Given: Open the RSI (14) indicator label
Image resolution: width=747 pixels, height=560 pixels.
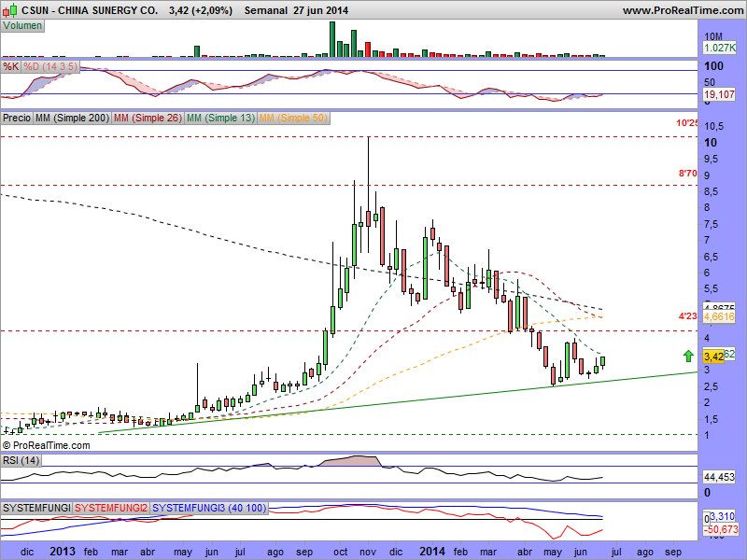Looking at the screenshot, I should pos(21,460).
